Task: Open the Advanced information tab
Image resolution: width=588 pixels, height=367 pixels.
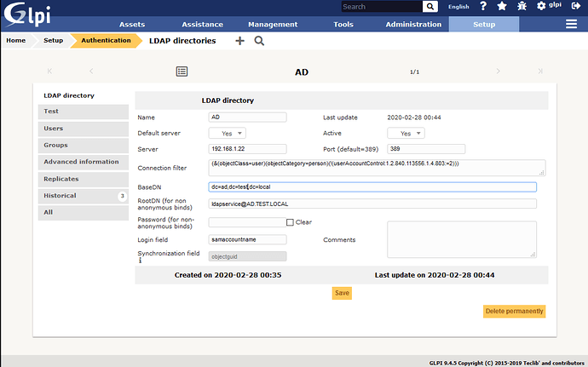Action: pos(84,163)
